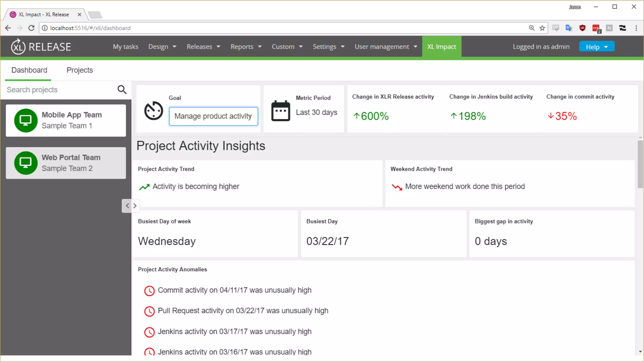The height and width of the screenshot is (362, 644).
Task: Expand the Releases menu
Action: [x=203, y=47]
